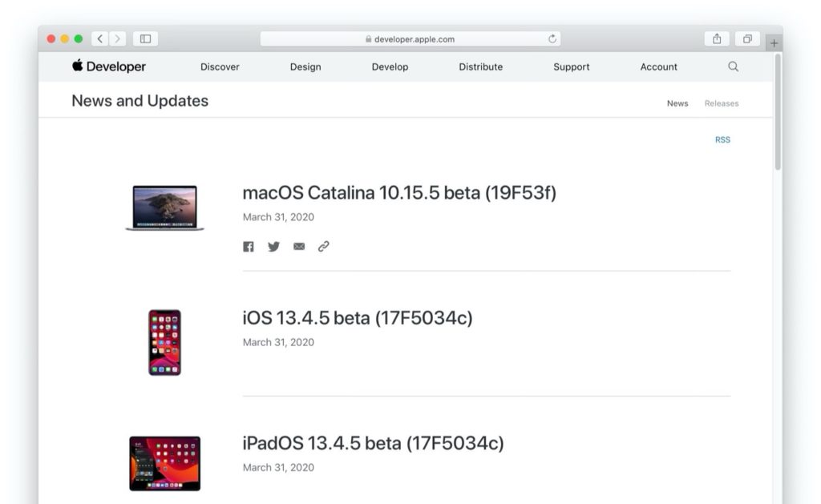Open the search magnifying glass icon
The image size is (821, 504).
click(x=733, y=67)
